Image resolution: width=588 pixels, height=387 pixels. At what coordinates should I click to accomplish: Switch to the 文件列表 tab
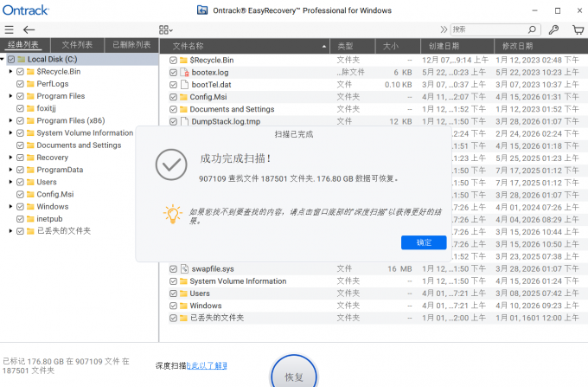(77, 45)
